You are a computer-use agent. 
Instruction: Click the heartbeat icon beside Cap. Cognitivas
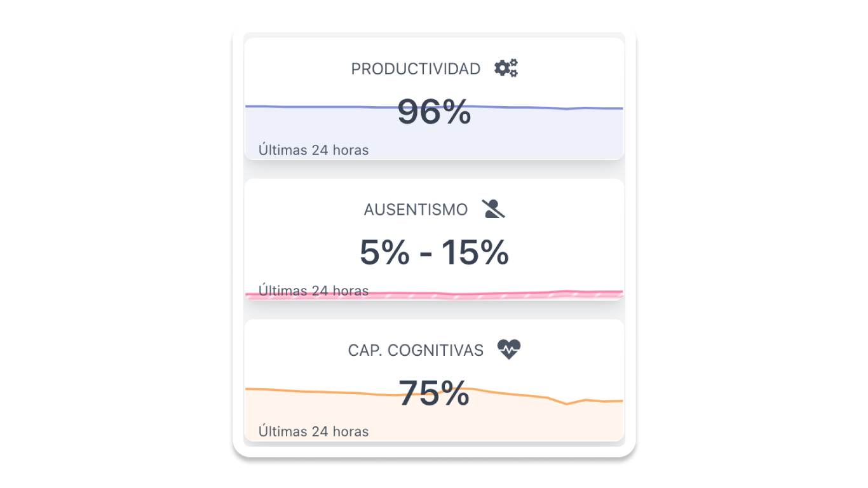(x=508, y=349)
